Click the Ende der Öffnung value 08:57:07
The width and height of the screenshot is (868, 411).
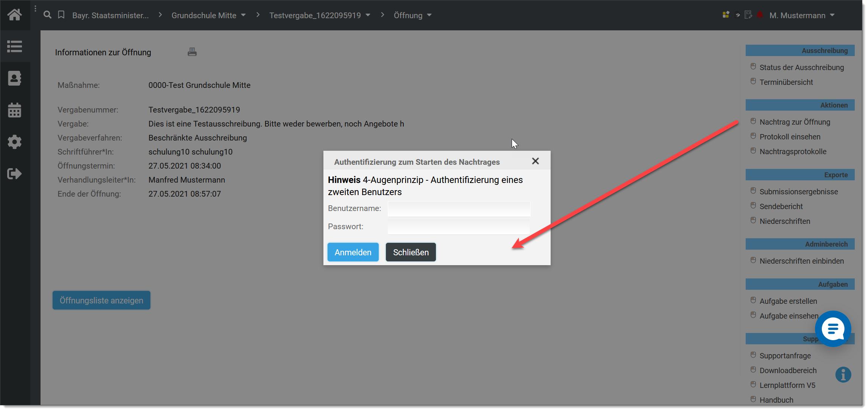pos(206,194)
